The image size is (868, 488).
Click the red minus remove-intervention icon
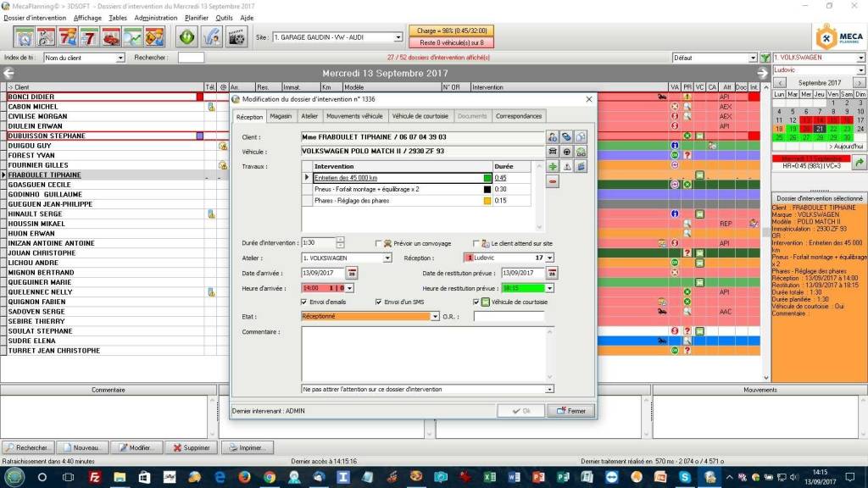(x=553, y=181)
